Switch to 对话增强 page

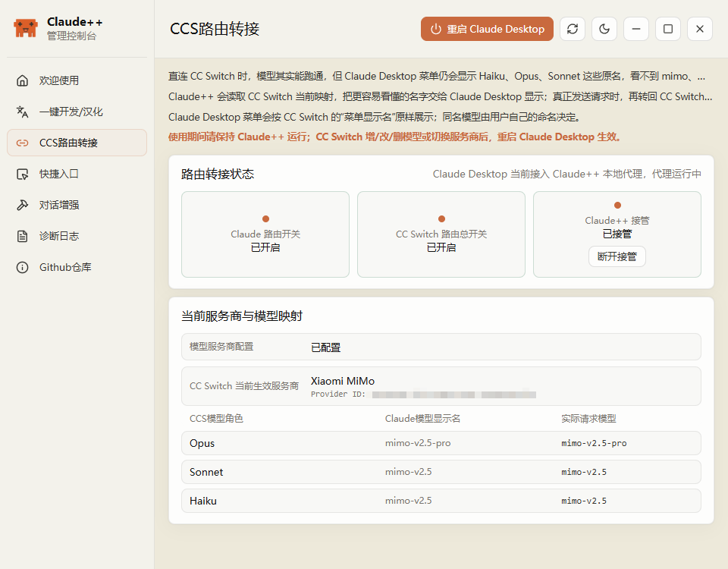click(x=77, y=205)
